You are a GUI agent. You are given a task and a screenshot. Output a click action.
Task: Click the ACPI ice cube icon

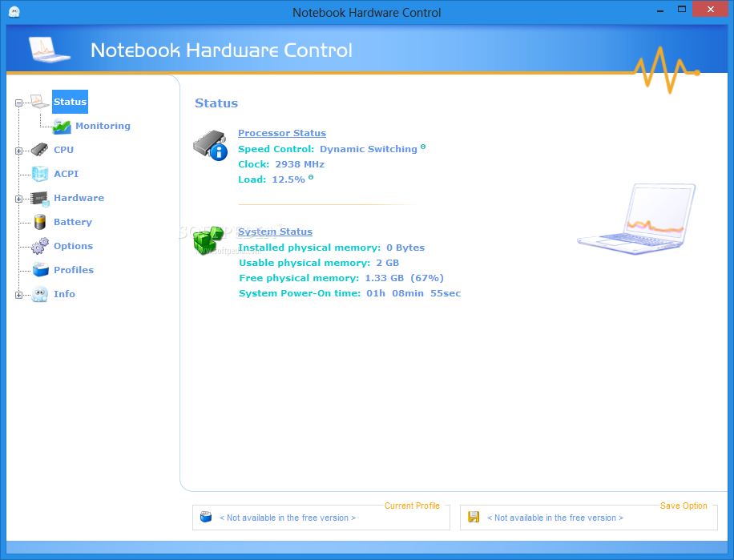[x=40, y=174]
